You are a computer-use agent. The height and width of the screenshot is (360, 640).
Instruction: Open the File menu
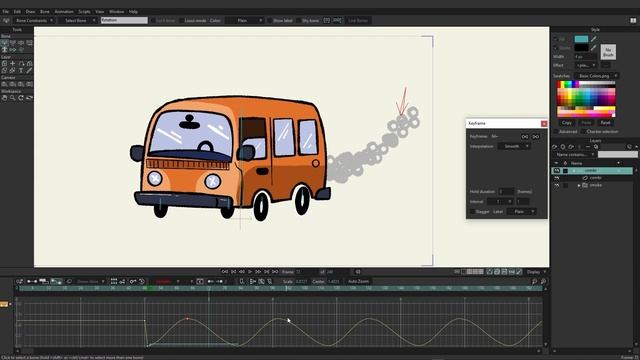(6, 11)
